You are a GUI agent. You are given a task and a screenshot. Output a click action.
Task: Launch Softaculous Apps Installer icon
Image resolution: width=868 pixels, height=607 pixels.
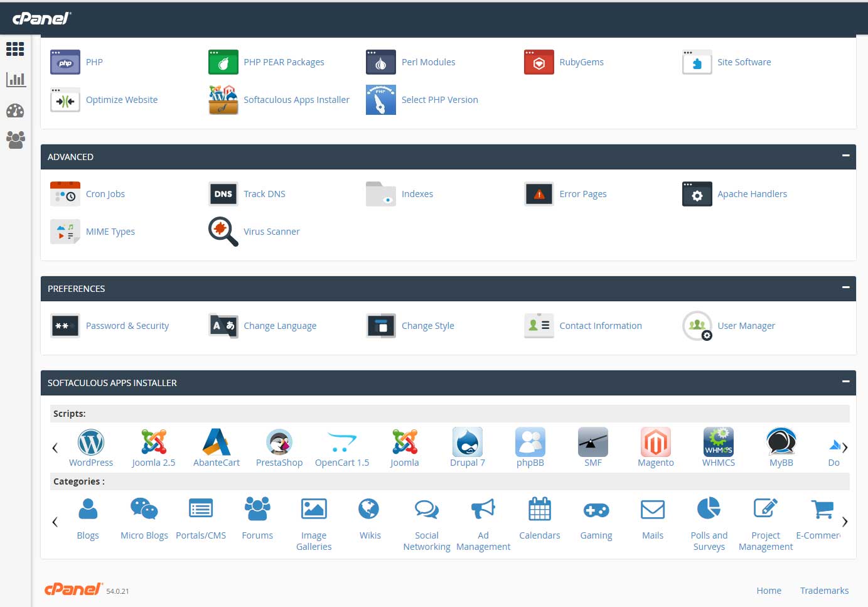223,100
